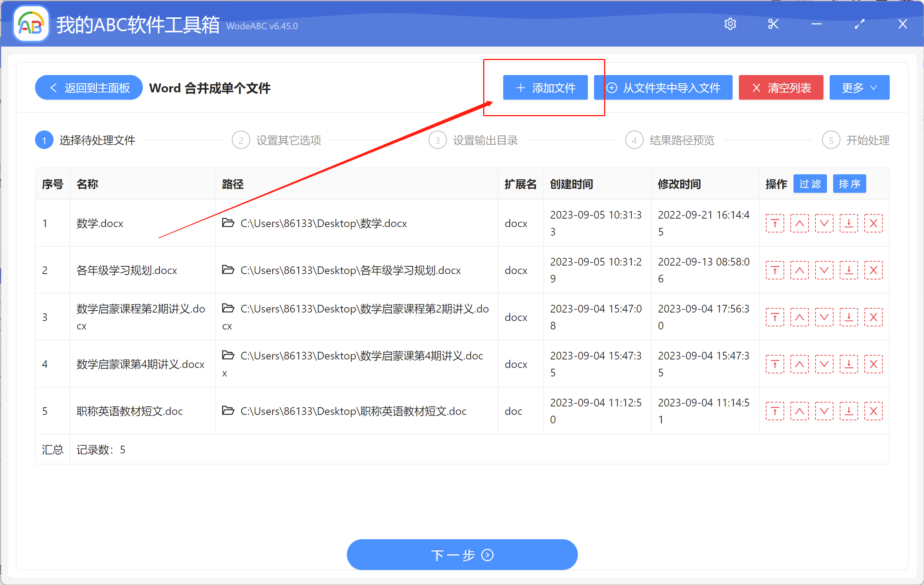Delete 数学启蒙课第4期讲义.docx from the list
The width and height of the screenshot is (924, 585).
tap(874, 364)
